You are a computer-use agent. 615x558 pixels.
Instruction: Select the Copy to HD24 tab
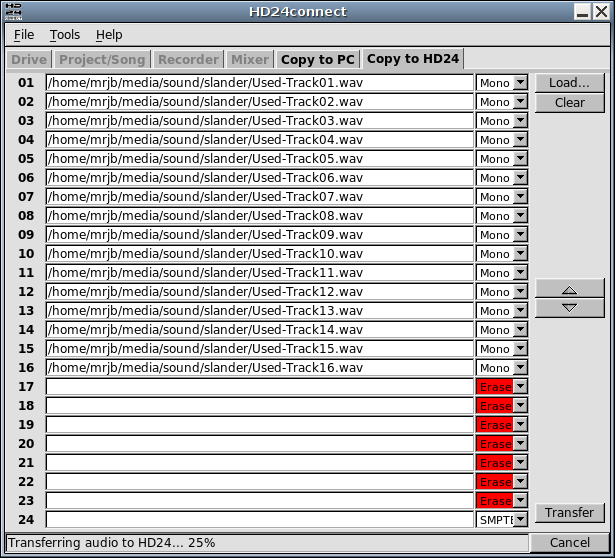413,59
